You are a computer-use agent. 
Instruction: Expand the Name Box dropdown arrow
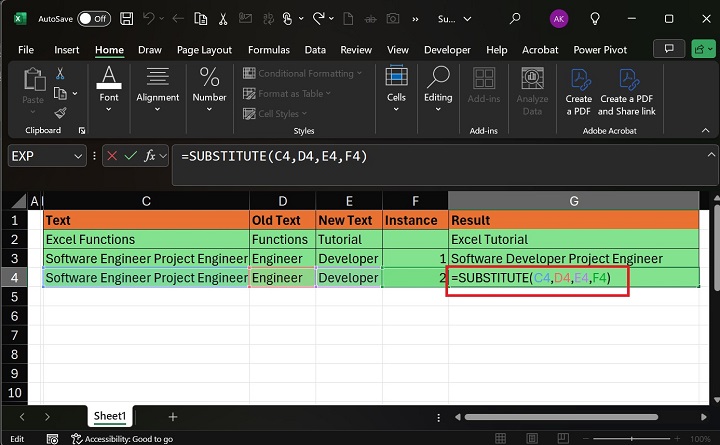pyautogui.click(x=78, y=156)
